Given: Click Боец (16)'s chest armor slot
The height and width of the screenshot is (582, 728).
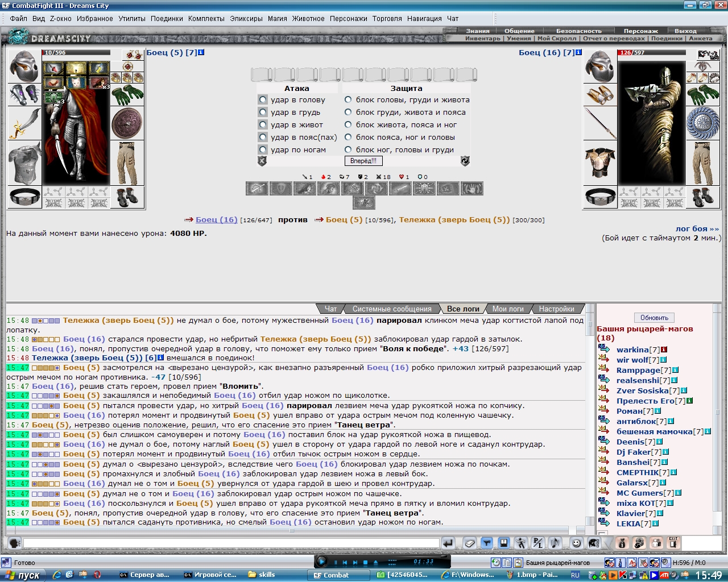Looking at the screenshot, I should point(600,163).
